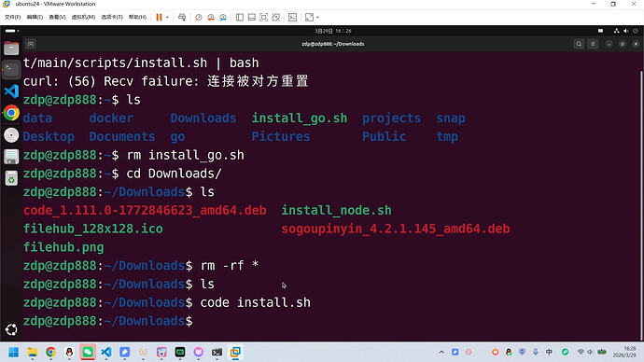The image size is (644, 362).
Task: Open the 帮助(H) menu
Action: (137, 17)
